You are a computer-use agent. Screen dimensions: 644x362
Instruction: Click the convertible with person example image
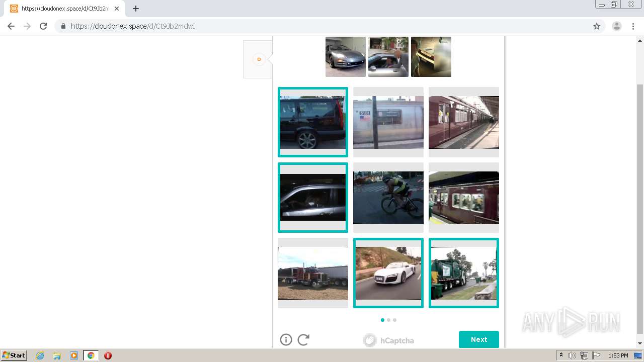click(388, 57)
